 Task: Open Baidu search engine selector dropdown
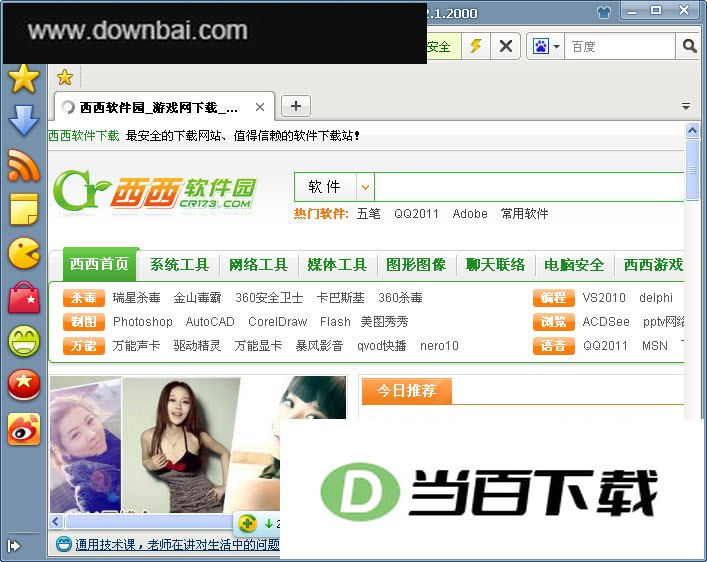[x=546, y=46]
